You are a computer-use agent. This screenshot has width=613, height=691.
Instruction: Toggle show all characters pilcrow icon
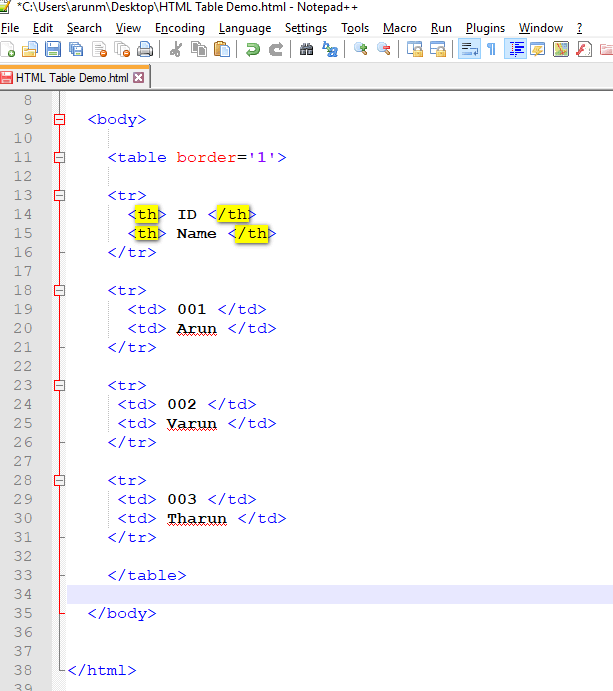pyautogui.click(x=491, y=49)
